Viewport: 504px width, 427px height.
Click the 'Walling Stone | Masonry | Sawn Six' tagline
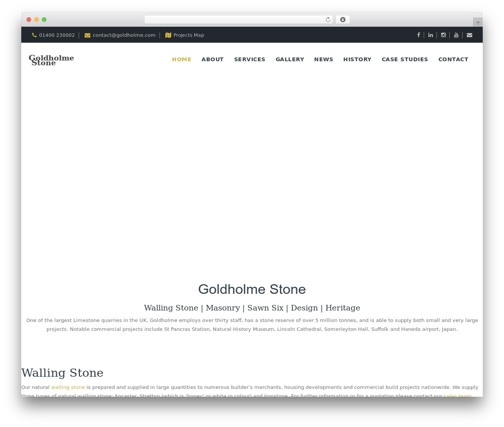coord(252,308)
